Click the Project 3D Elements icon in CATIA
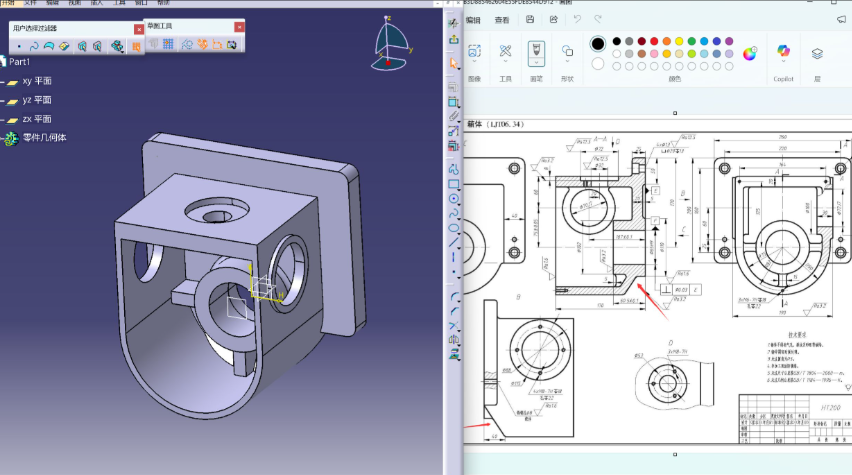Viewport: 852px width, 475px height. (x=454, y=354)
